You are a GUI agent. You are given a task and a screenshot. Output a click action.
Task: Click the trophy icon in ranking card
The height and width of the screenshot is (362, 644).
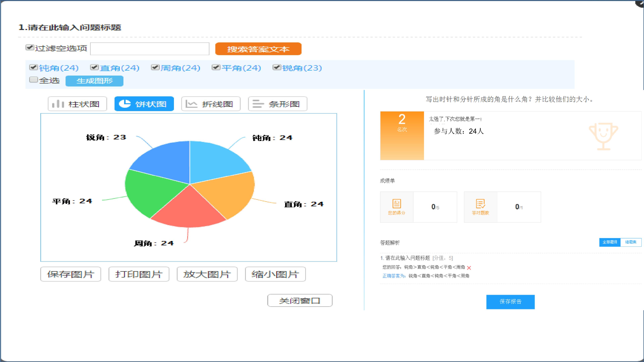(604, 136)
